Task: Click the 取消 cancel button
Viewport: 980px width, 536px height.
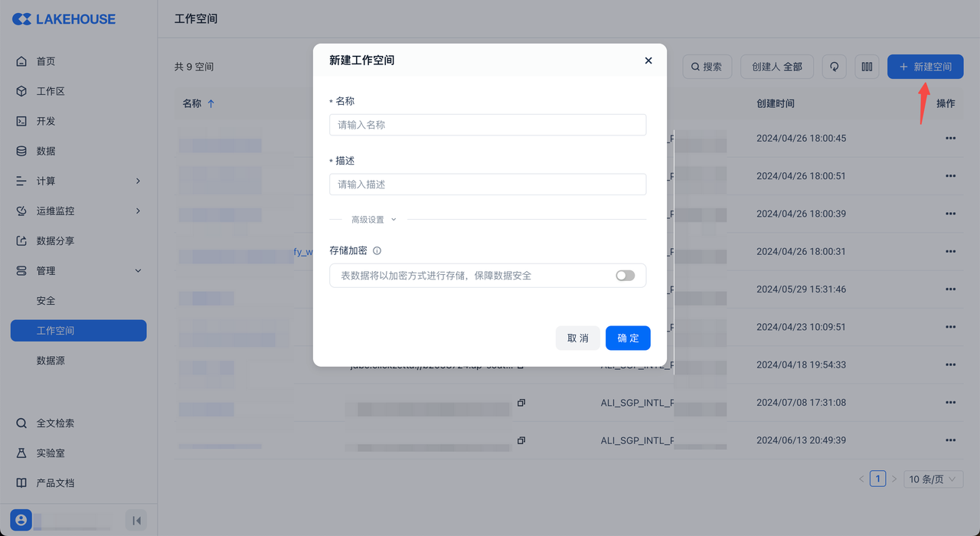Action: click(577, 338)
